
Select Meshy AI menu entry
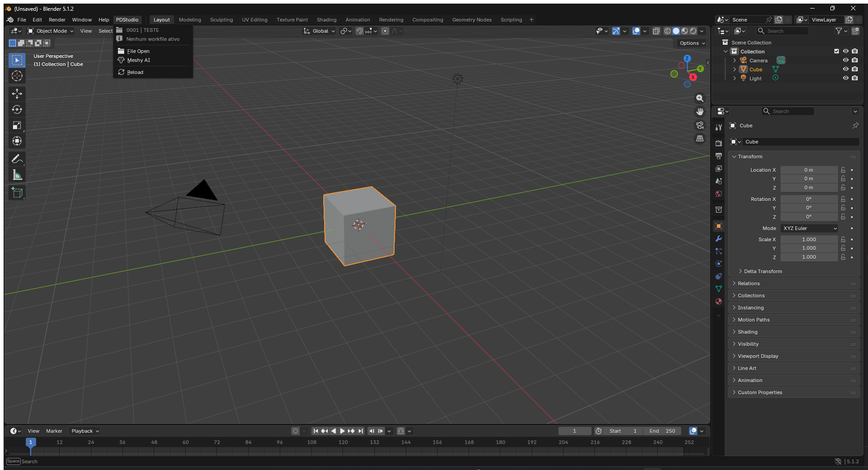tap(153, 60)
